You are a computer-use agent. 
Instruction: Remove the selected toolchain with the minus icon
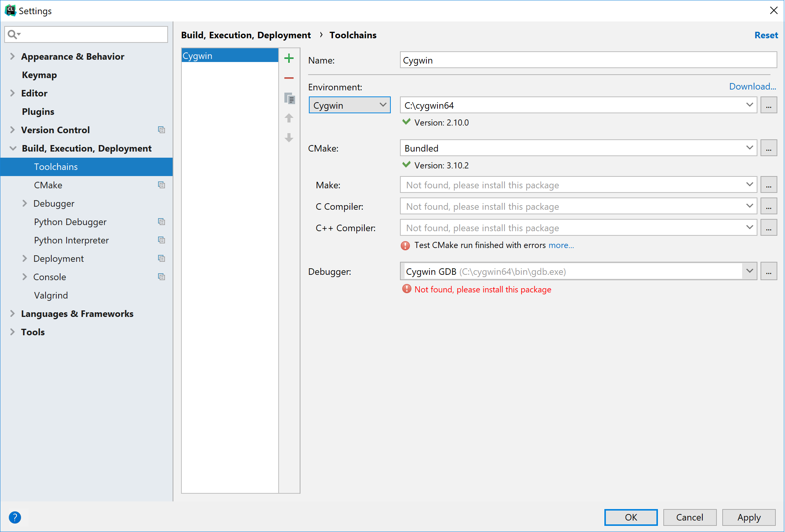click(x=289, y=78)
